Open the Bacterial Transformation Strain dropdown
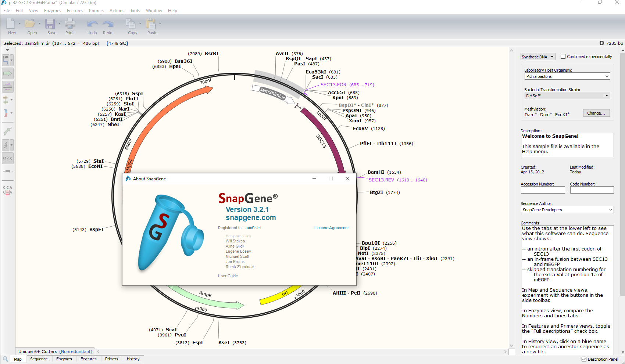 pos(567,96)
